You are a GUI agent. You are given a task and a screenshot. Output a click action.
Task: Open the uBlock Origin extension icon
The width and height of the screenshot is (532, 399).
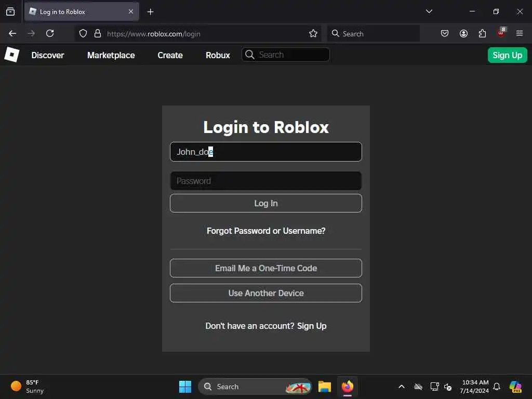point(501,33)
